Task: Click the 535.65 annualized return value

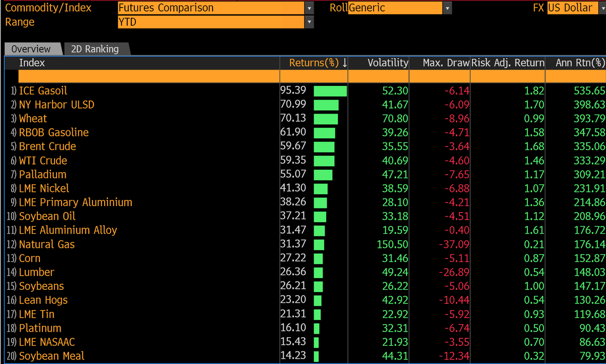Action: [589, 91]
